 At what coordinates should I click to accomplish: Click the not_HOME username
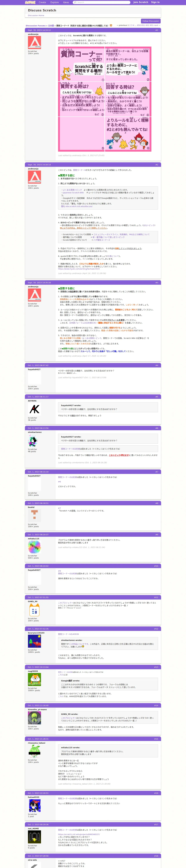[33, 829]
